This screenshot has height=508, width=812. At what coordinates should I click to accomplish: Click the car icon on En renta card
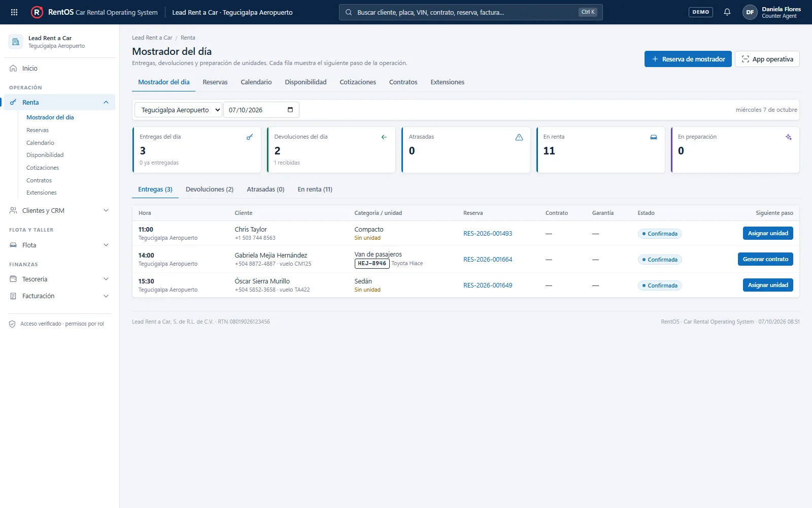tap(654, 137)
